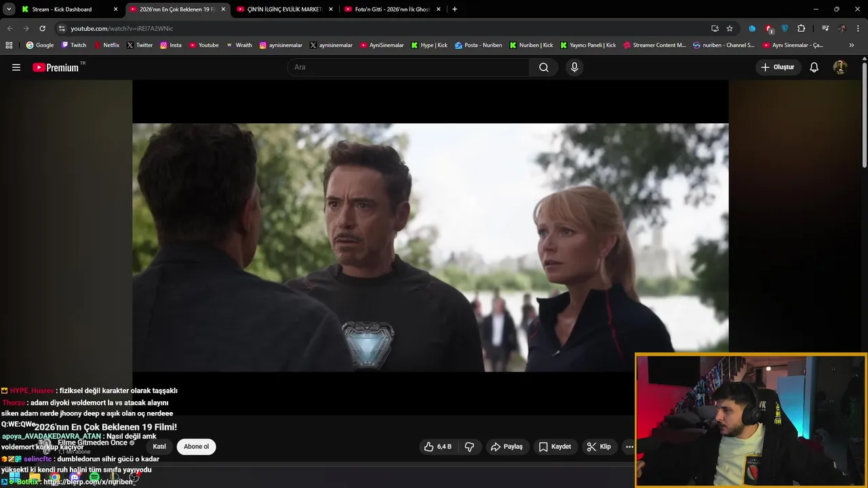
Task: Open the YouTube account avatar menu
Action: pos(840,67)
